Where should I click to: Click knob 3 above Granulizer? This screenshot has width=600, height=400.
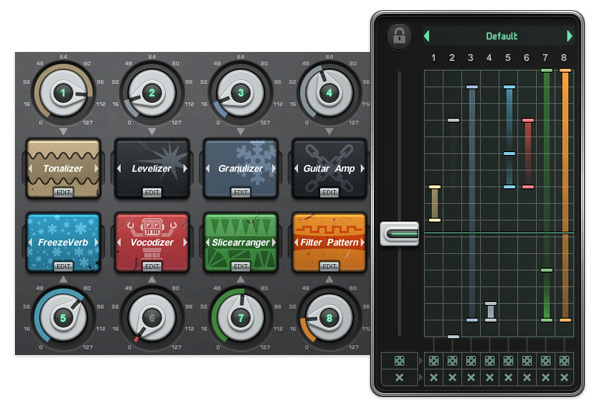pos(241,93)
